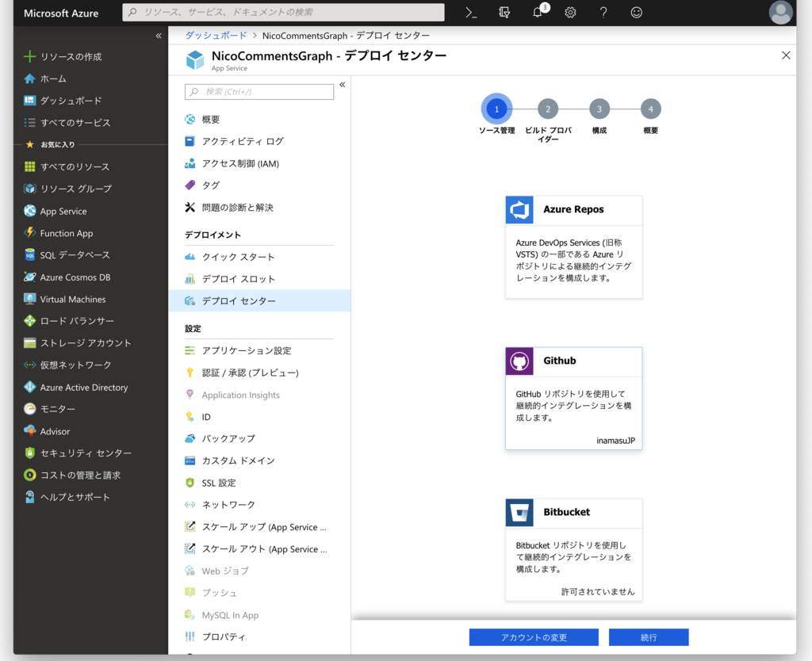Image resolution: width=812 pixels, height=661 pixels.
Task: Click the Virtual Machines monitor icon
Action: 30,299
